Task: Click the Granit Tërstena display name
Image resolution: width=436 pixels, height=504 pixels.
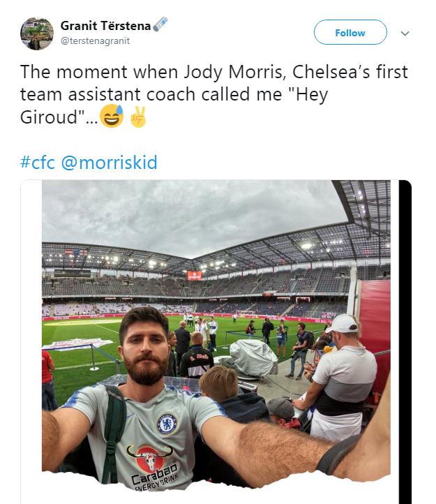Action: tap(105, 26)
